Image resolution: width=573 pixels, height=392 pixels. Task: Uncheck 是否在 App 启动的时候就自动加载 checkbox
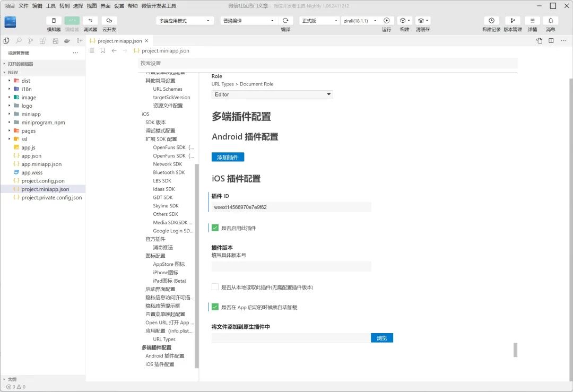215,307
